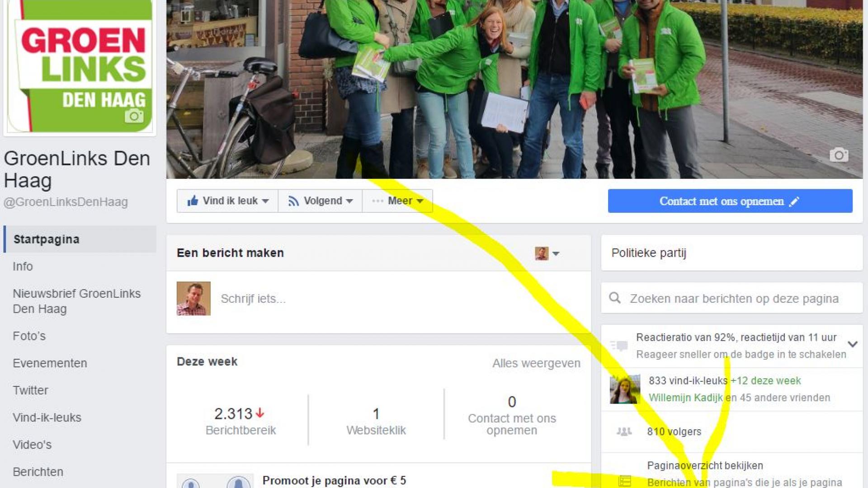Screen dimensions: 868x488
Task: Click Willemijn Kadijk's friend thumbnail
Action: (x=625, y=389)
